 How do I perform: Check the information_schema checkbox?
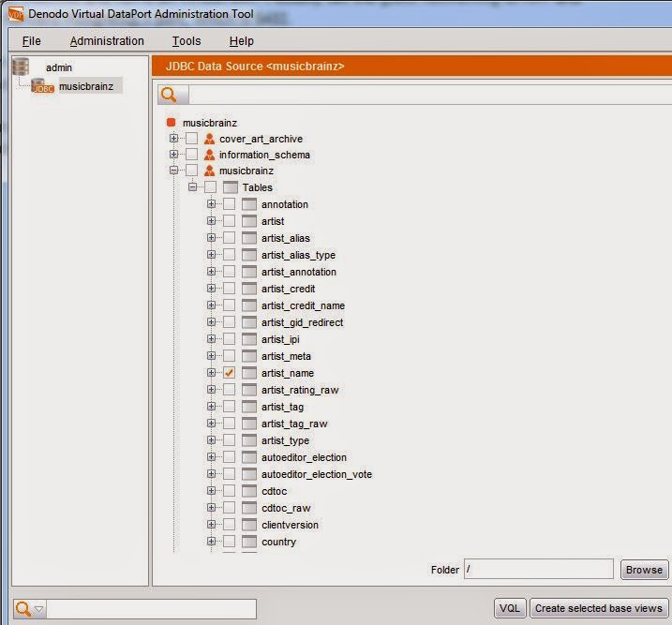[x=191, y=154]
